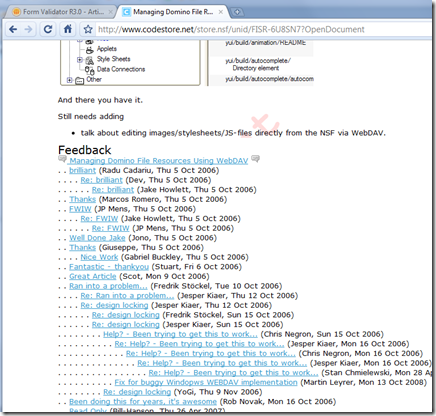Click the Feedback heading

(x=84, y=150)
